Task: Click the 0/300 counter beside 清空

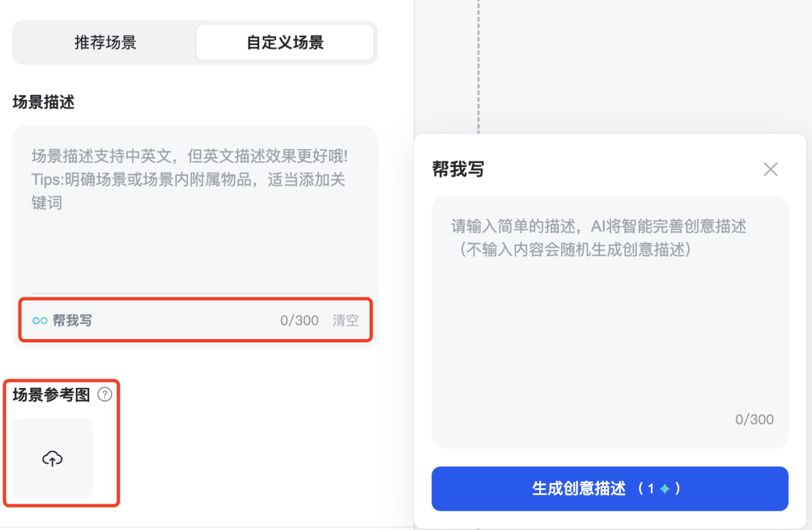Action: coord(299,321)
